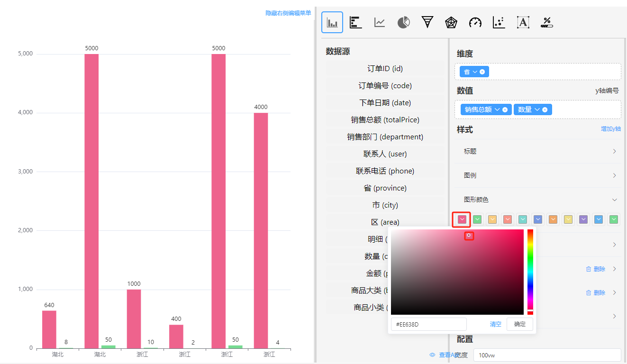
Task: Select the scatter plot icon
Action: coord(499,22)
